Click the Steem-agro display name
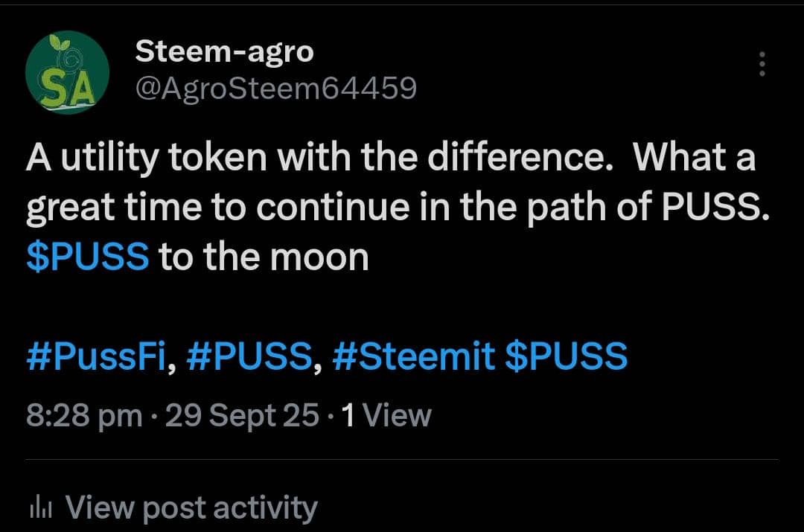The width and height of the screenshot is (804, 532). tap(224, 51)
